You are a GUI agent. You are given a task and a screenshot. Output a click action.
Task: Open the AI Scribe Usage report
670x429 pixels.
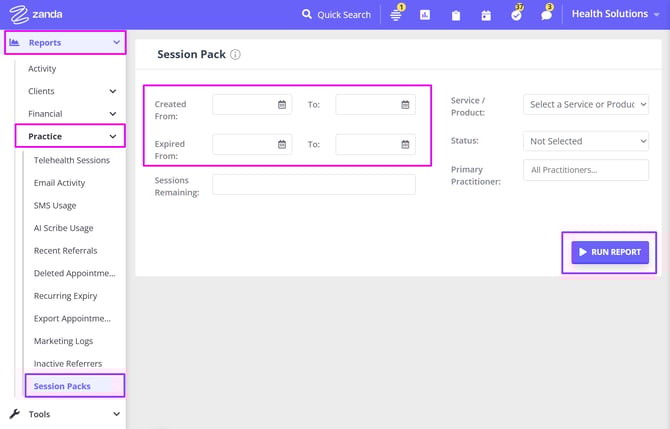pyautogui.click(x=63, y=228)
